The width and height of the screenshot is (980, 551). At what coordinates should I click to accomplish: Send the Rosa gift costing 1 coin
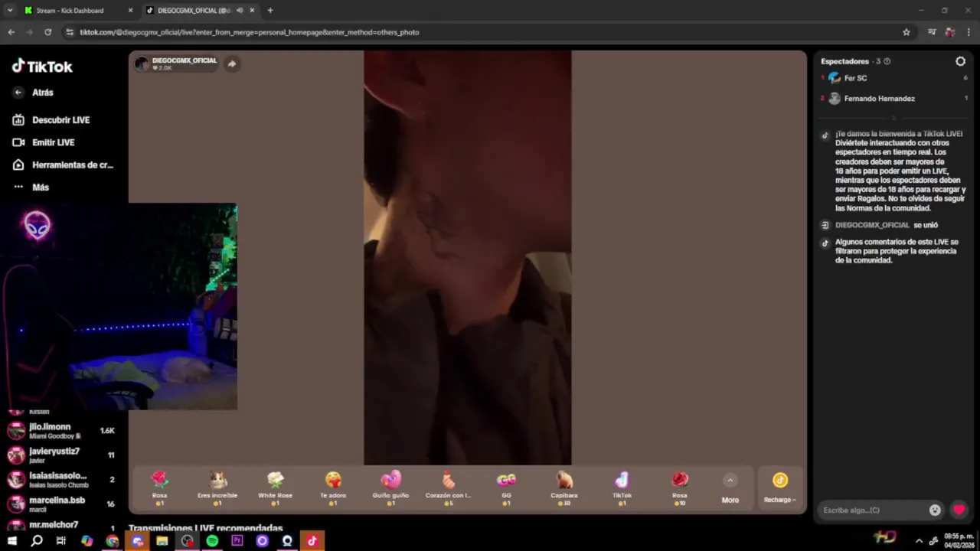[x=159, y=488]
